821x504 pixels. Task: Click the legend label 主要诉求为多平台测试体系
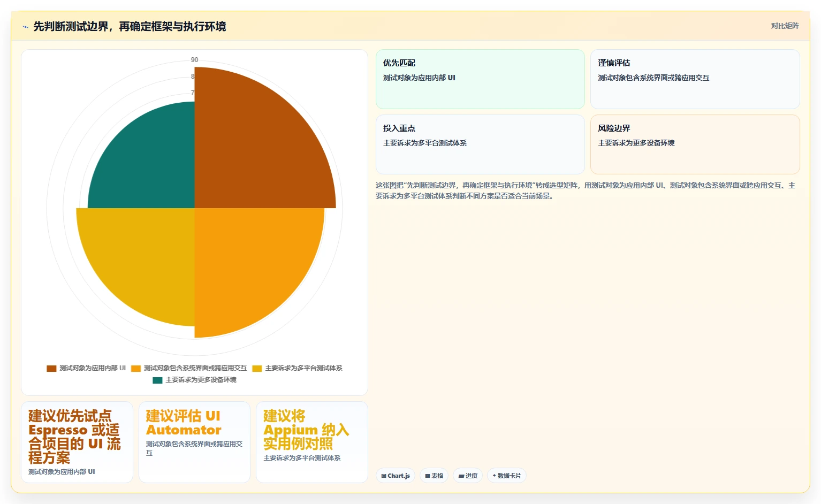[303, 368]
